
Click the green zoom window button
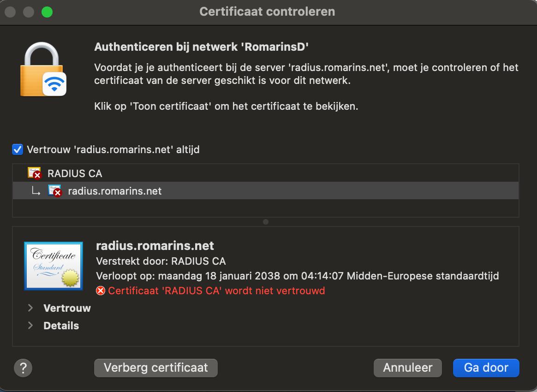pyautogui.click(x=47, y=12)
